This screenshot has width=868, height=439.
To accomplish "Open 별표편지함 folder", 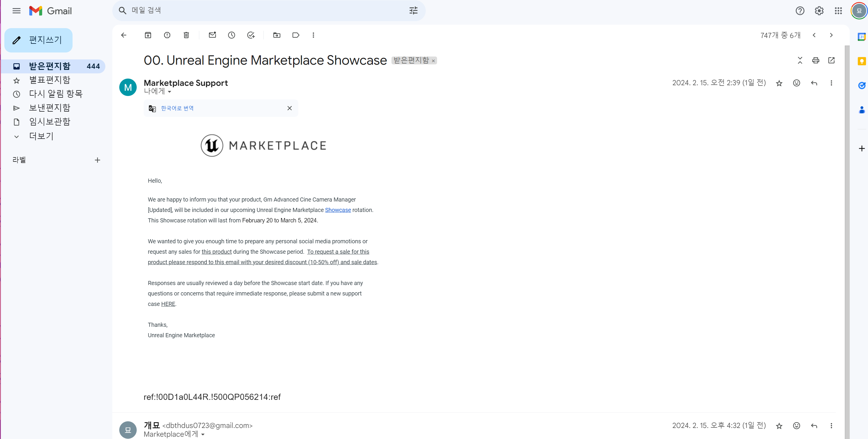I will 50,80.
